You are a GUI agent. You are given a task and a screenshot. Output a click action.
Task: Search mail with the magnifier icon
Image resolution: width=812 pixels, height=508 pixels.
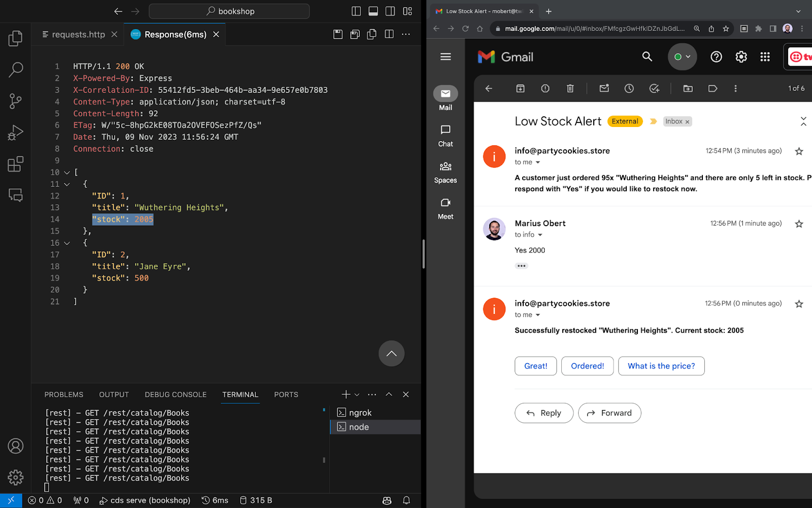point(647,57)
